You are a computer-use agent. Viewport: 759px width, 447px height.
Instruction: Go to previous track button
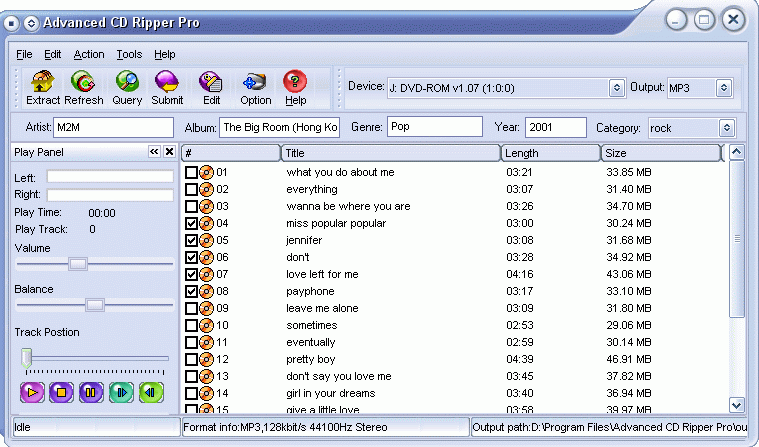(x=151, y=392)
